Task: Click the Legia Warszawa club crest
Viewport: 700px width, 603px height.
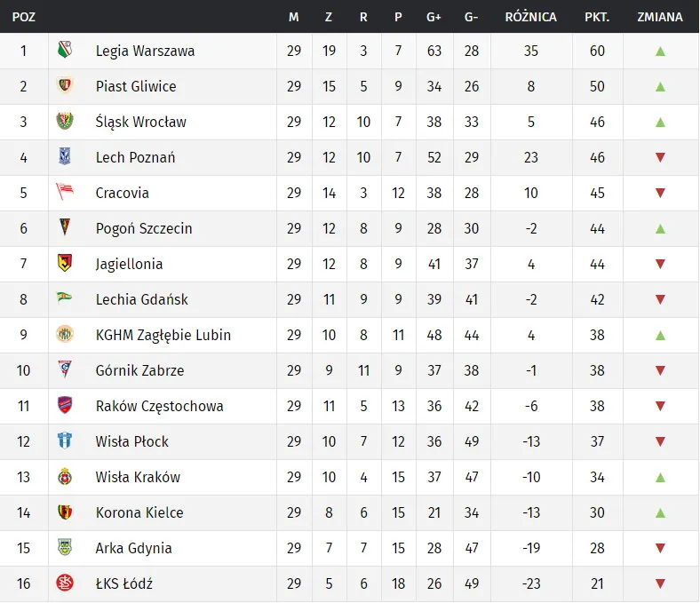Action: point(64,51)
